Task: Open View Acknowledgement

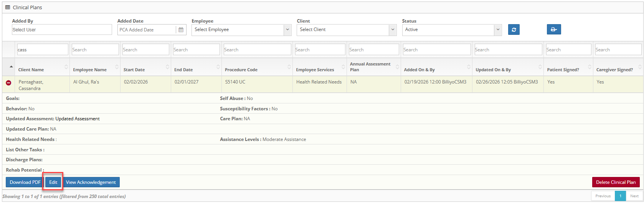Action: 91,182
